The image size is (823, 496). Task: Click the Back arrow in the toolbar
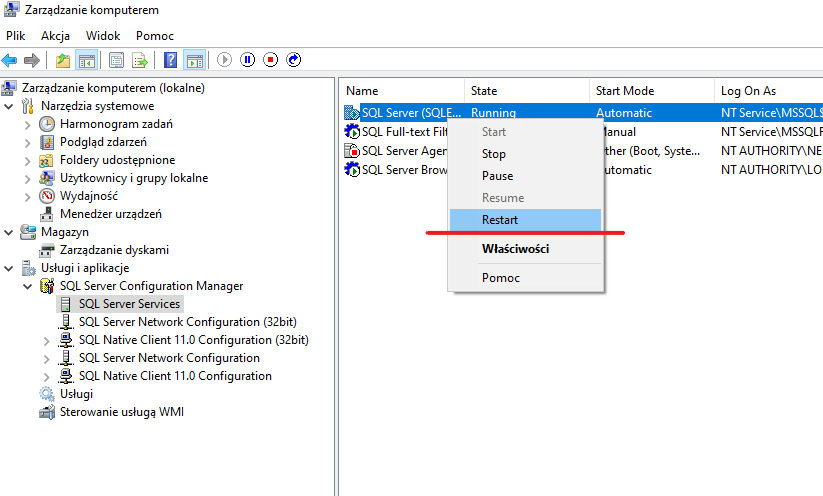coord(10,60)
